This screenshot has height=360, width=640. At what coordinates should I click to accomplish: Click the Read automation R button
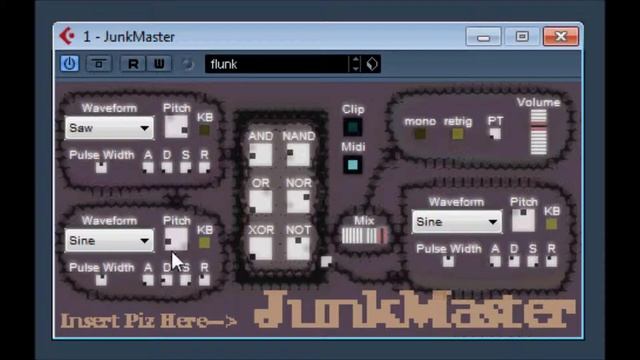(x=133, y=64)
